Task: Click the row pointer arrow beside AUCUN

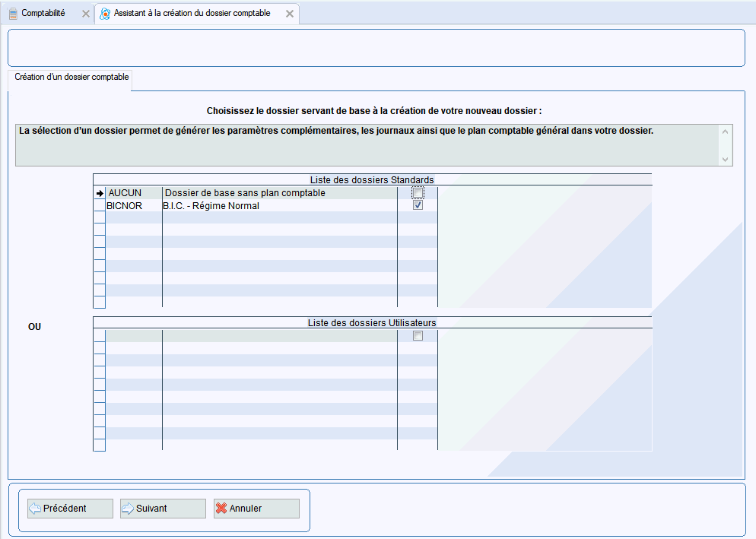Action: pyautogui.click(x=99, y=193)
